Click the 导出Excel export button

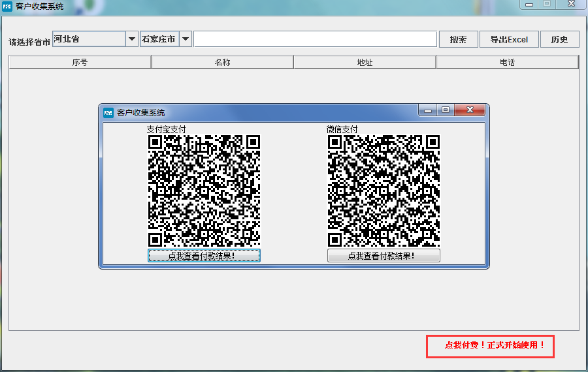[x=509, y=39]
